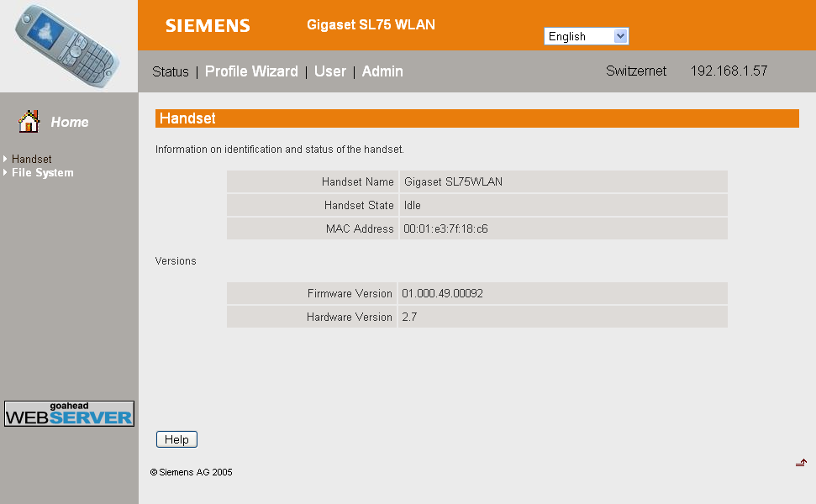The width and height of the screenshot is (816, 504).
Task: Click hardware version value 2.7
Action: click(x=409, y=317)
